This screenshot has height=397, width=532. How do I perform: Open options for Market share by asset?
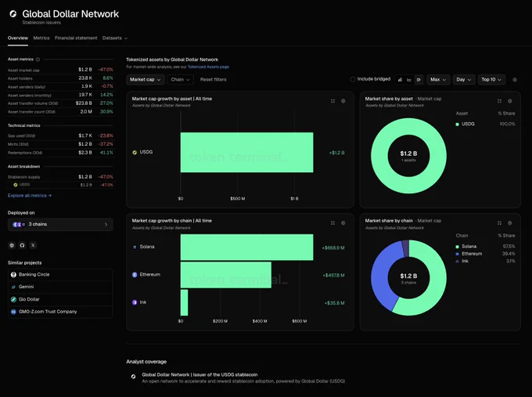pos(509,101)
